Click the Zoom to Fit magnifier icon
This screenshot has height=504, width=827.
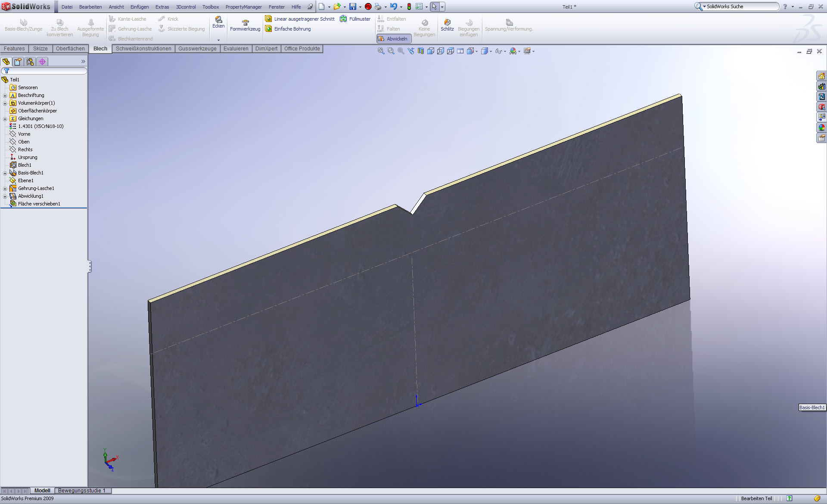click(x=381, y=51)
